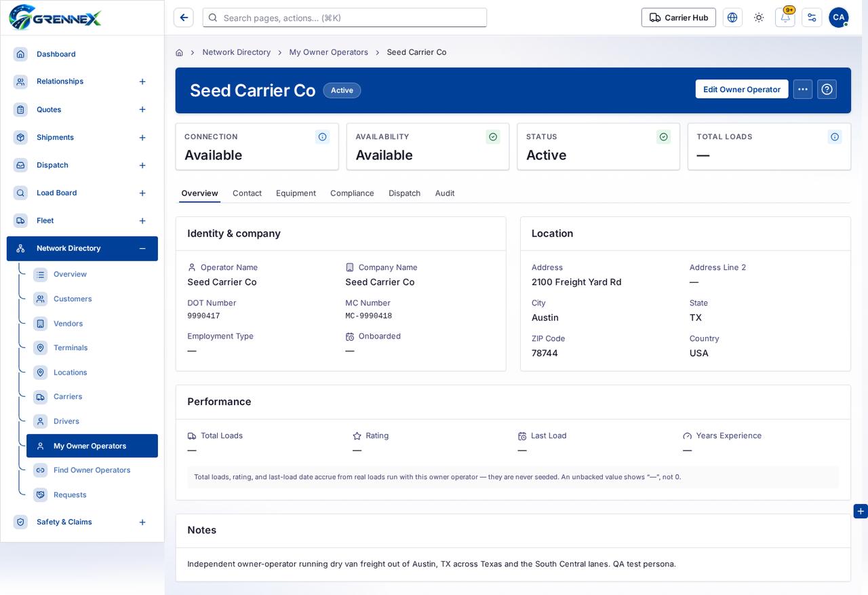
Task: Click the Grennex logo
Action: [55, 17]
